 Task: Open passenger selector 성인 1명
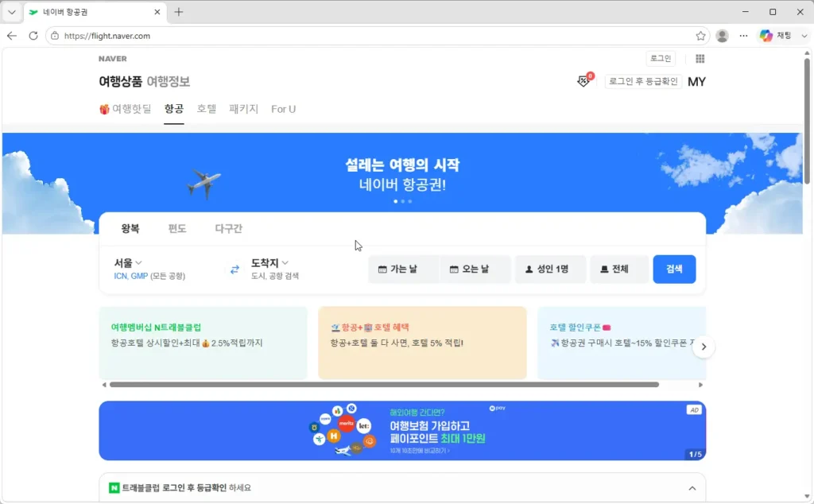[x=550, y=269]
